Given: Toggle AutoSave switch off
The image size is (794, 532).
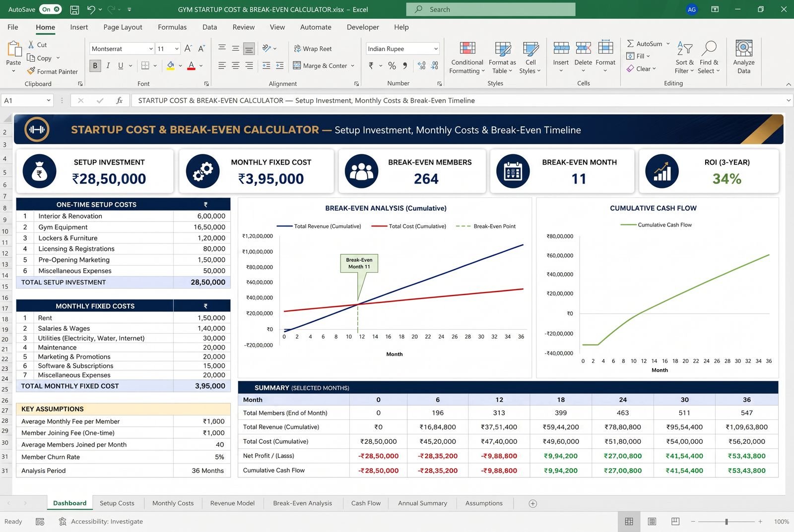Looking at the screenshot, I should click(51, 9).
